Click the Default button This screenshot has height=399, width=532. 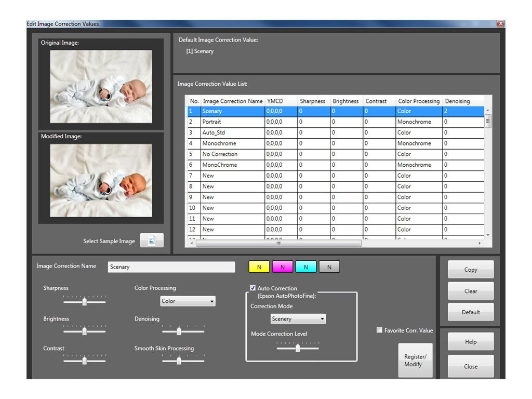point(471,312)
